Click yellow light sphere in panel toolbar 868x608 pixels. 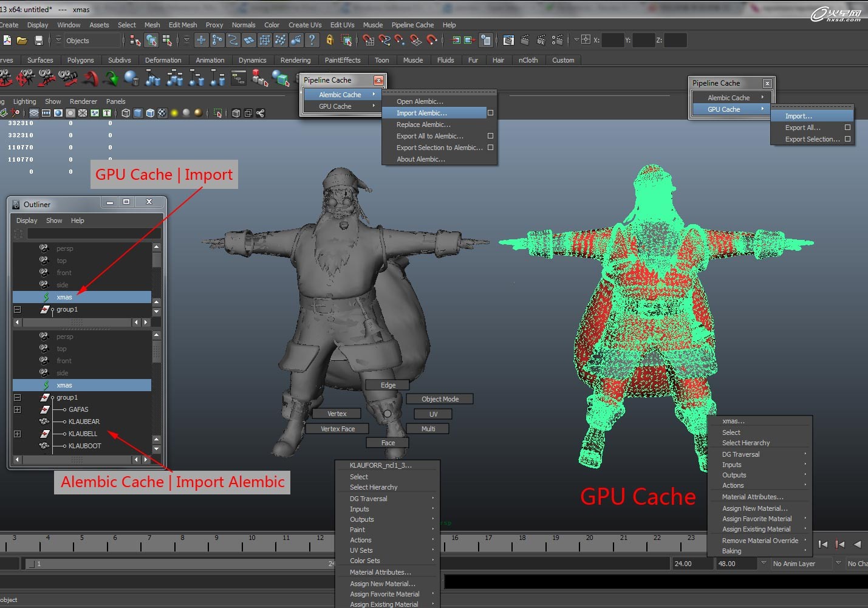pyautogui.click(x=174, y=113)
